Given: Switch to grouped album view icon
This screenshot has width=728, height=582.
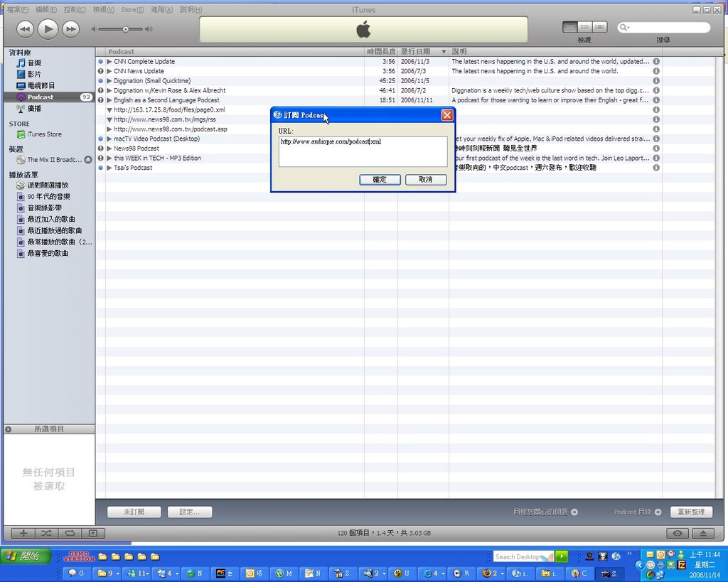Looking at the screenshot, I should [585, 28].
